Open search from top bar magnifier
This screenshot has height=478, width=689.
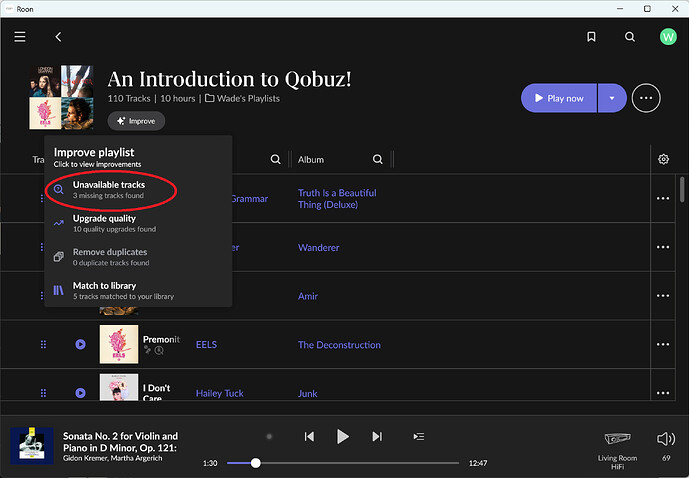point(630,37)
